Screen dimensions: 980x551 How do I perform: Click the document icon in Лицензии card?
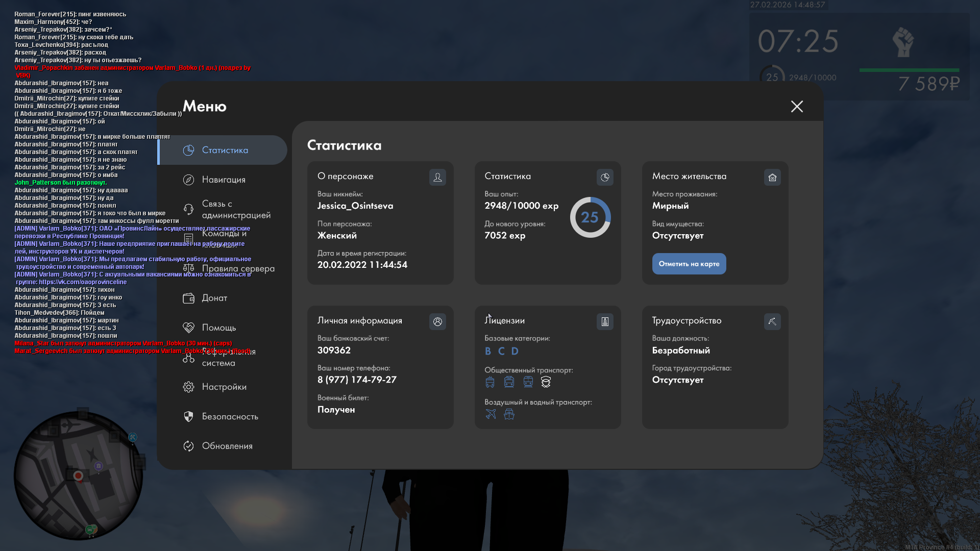point(605,321)
